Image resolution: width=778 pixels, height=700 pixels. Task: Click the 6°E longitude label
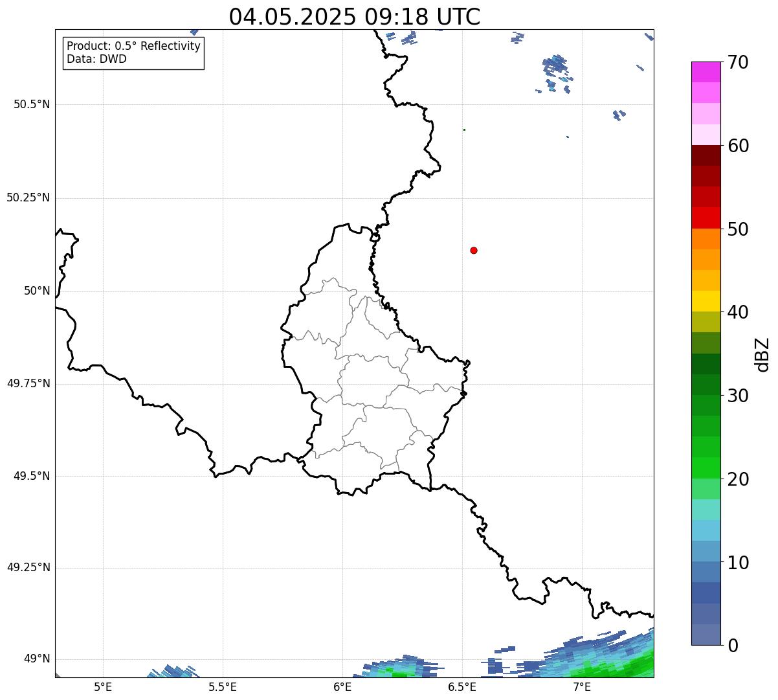point(342,686)
